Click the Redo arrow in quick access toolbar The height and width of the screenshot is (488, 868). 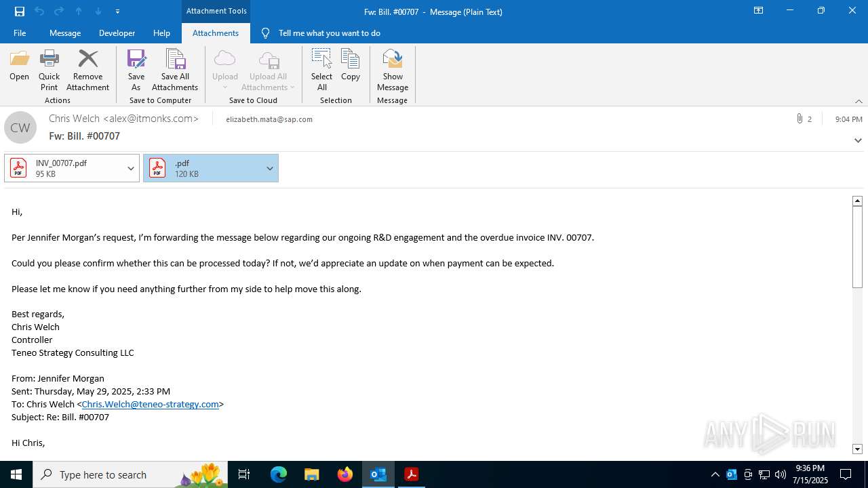pos(59,11)
